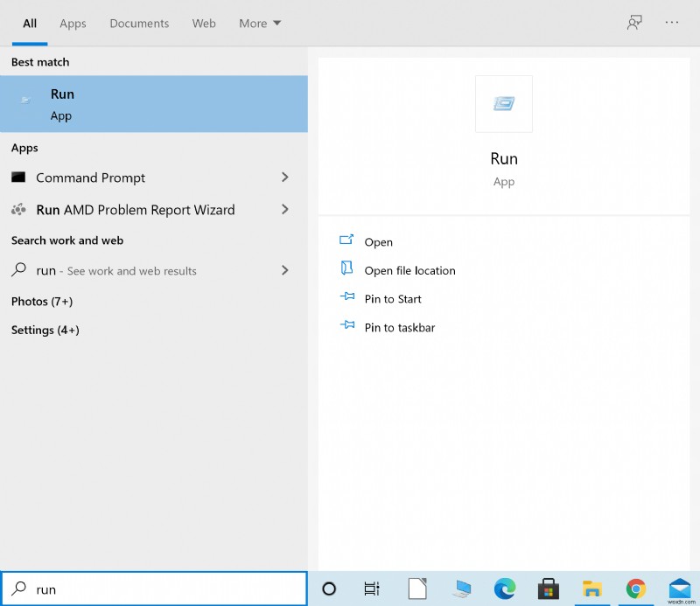Open the three-dots options menu

[672, 23]
